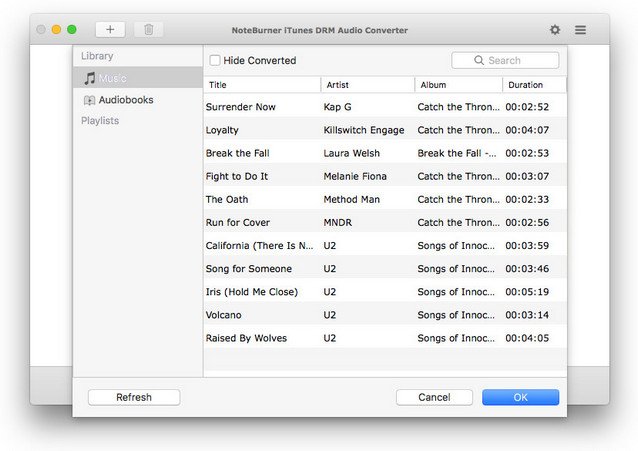Image resolution: width=638 pixels, height=451 pixels.
Task: Click duration 00:04:07
Action: coord(527,130)
